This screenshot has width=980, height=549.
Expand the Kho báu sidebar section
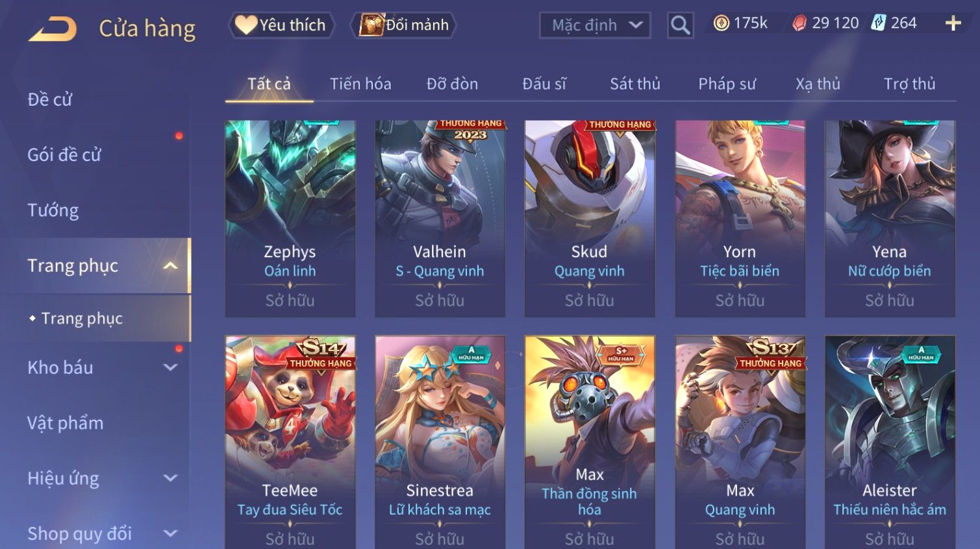pos(170,367)
